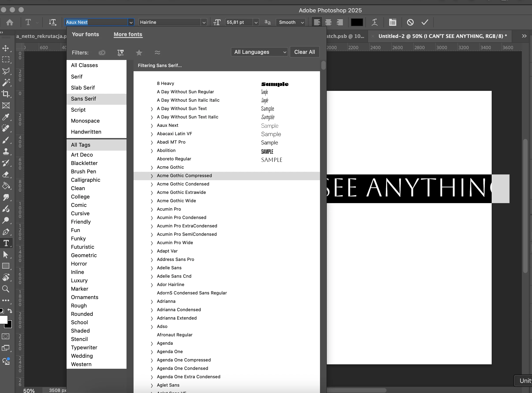Open the Hairline font style dropdown

point(204,22)
